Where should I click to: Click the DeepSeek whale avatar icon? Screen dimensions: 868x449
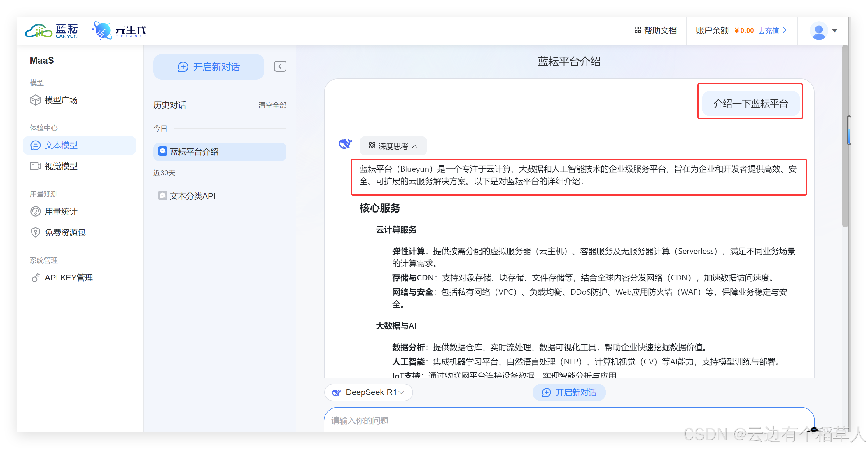[x=345, y=144]
